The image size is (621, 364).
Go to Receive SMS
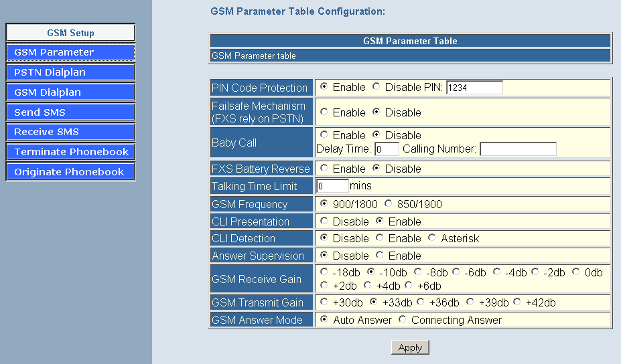coord(70,132)
